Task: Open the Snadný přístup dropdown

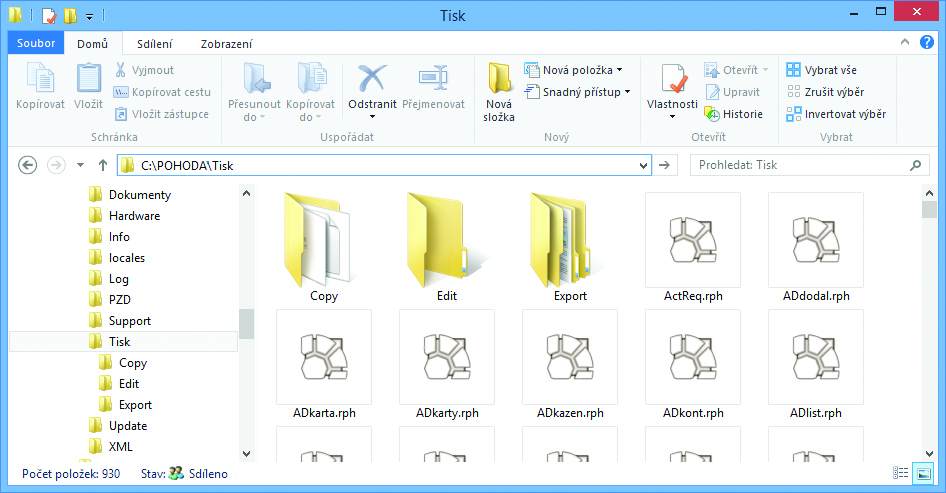Action: (x=578, y=92)
